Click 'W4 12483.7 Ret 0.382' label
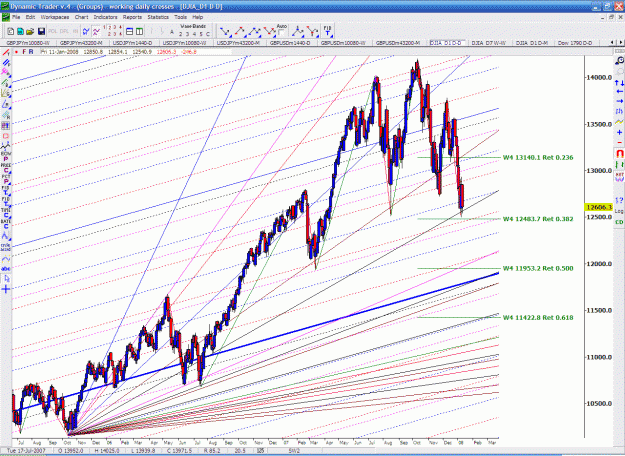 (x=538, y=219)
